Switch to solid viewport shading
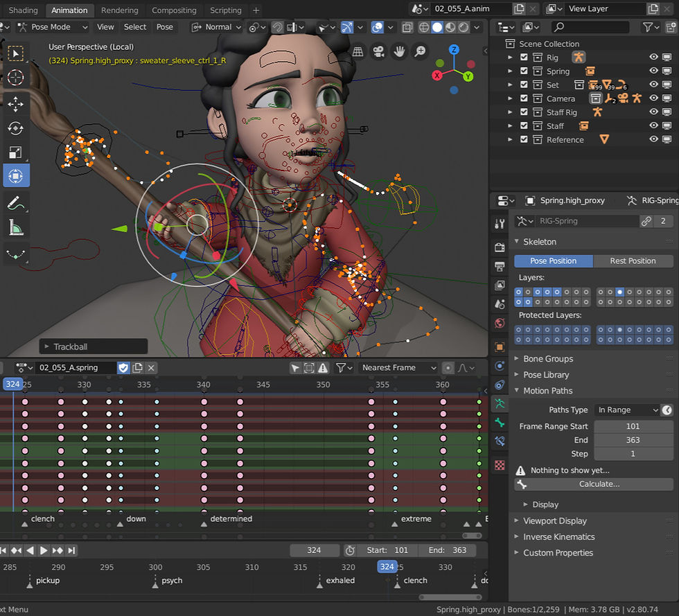Screen dimensions: 679x616 (x=437, y=28)
